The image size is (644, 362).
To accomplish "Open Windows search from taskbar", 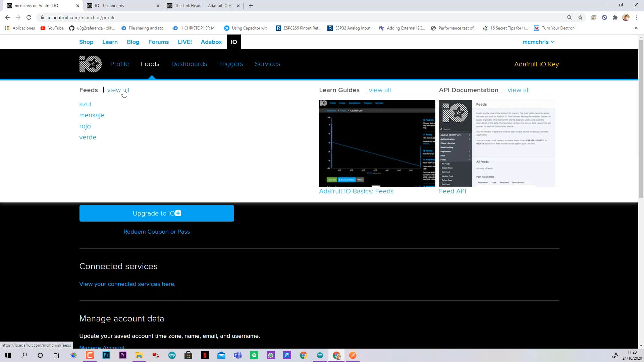I will pyautogui.click(x=24, y=355).
